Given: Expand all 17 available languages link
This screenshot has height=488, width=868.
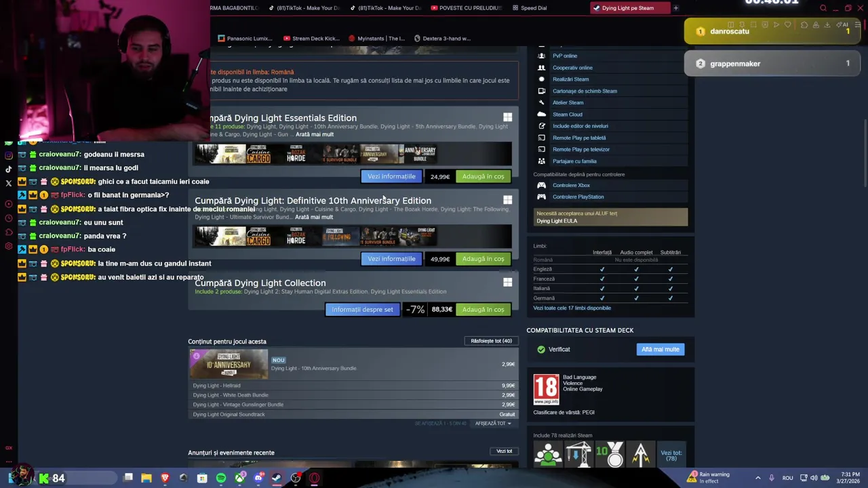Looking at the screenshot, I should [x=572, y=308].
